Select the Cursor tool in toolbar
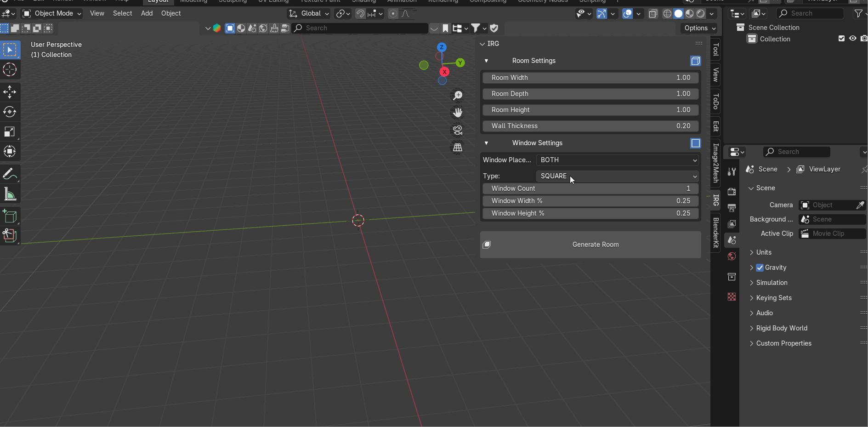868x427 pixels. (10, 70)
